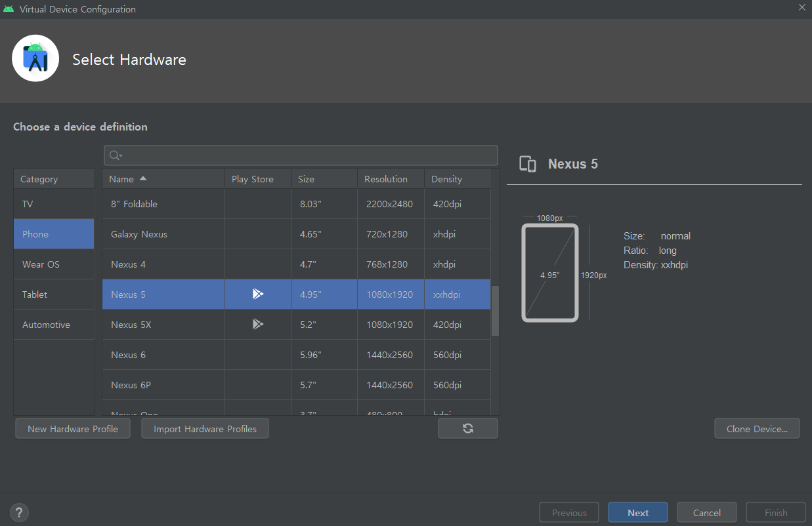Click the Cancel button
Image resolution: width=812 pixels, height=526 pixels.
coord(706,513)
